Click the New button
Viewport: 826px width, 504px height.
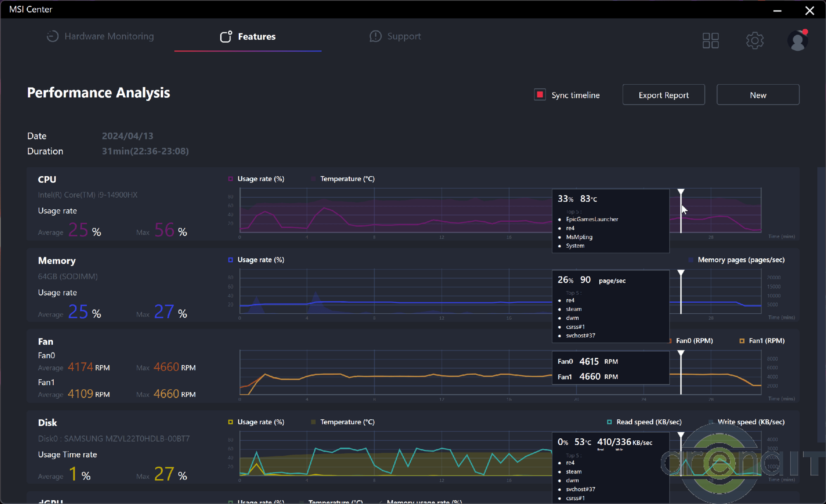click(x=758, y=95)
